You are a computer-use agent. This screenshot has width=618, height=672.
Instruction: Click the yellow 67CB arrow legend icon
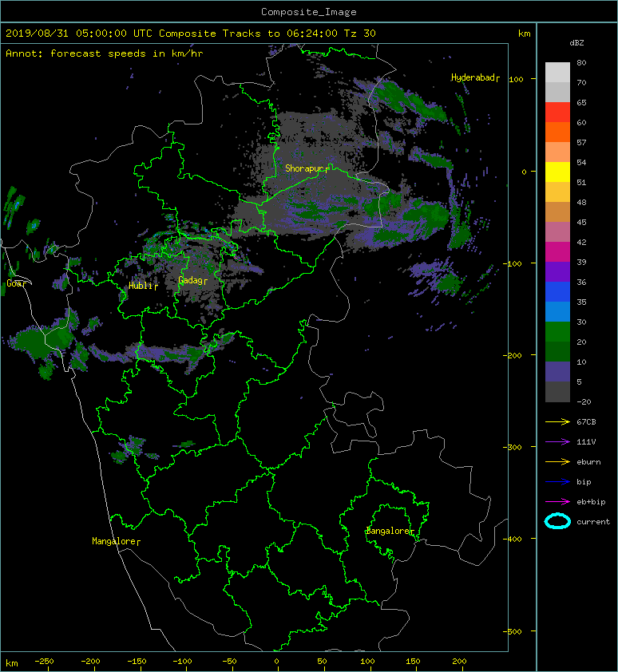click(557, 421)
